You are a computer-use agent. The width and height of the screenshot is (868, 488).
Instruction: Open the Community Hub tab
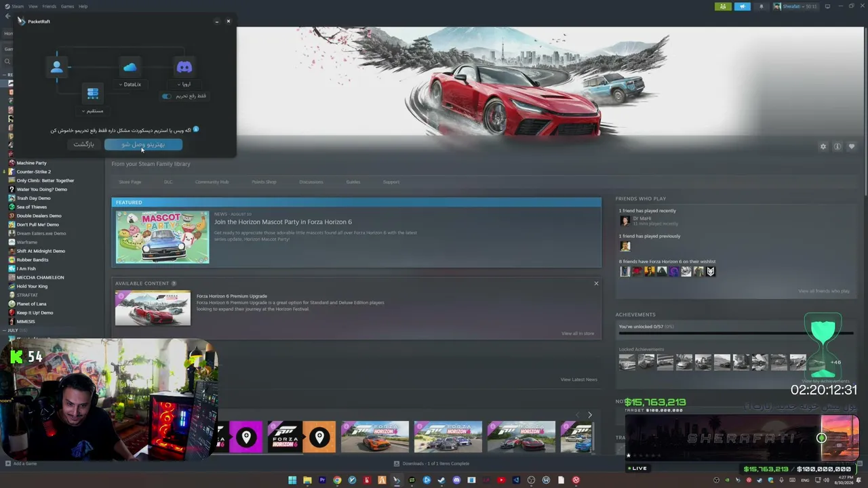[x=212, y=182]
